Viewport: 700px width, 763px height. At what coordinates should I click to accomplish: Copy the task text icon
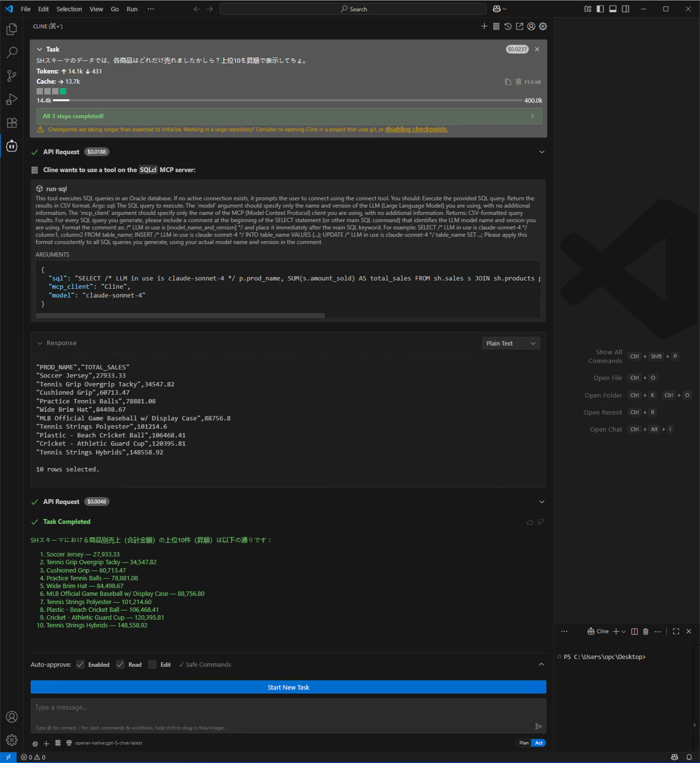[x=508, y=82]
